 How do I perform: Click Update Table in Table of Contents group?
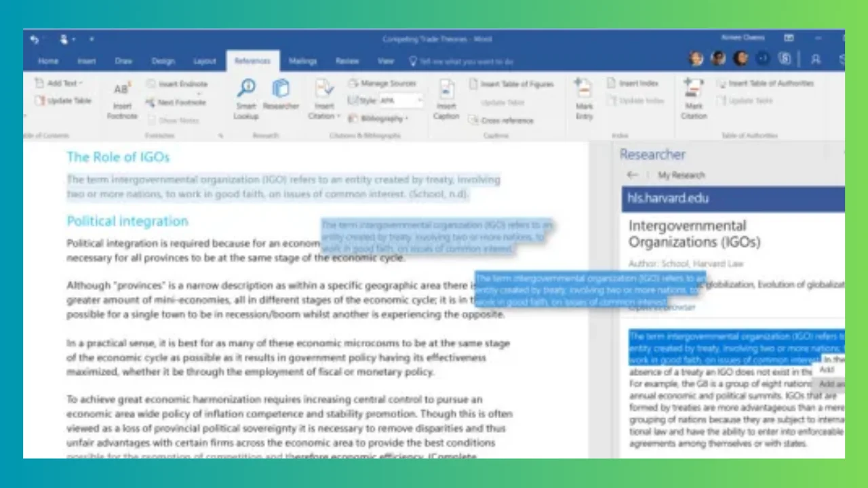(63, 101)
